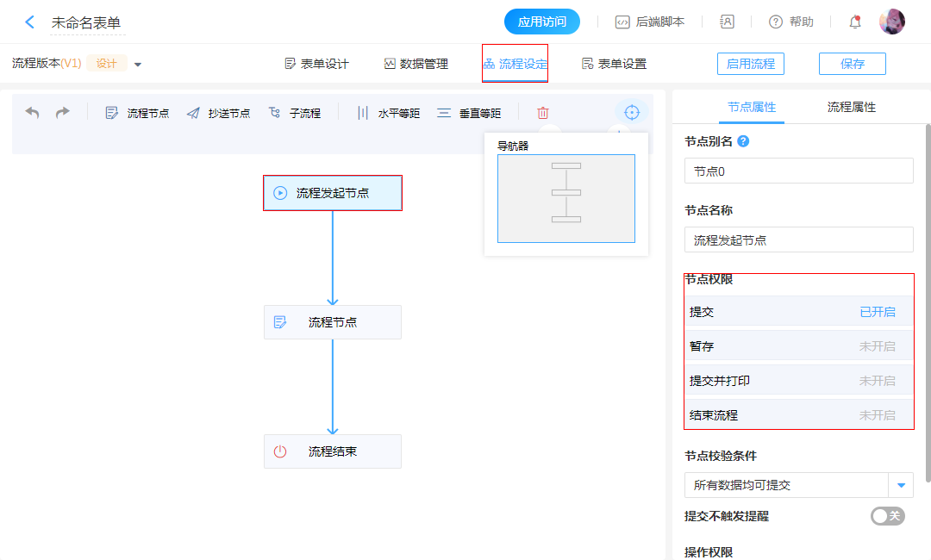Click the contacts icon in top bar
The width and height of the screenshot is (931, 560).
727,22
